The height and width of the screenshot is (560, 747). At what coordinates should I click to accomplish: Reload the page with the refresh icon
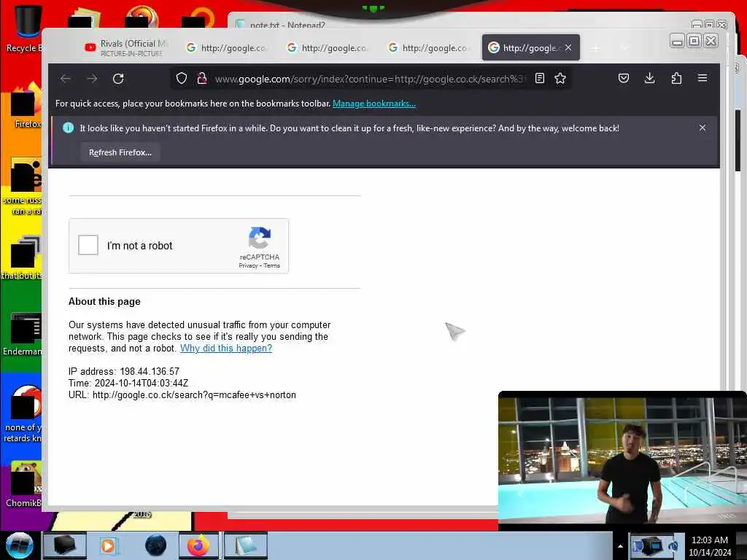118,79
